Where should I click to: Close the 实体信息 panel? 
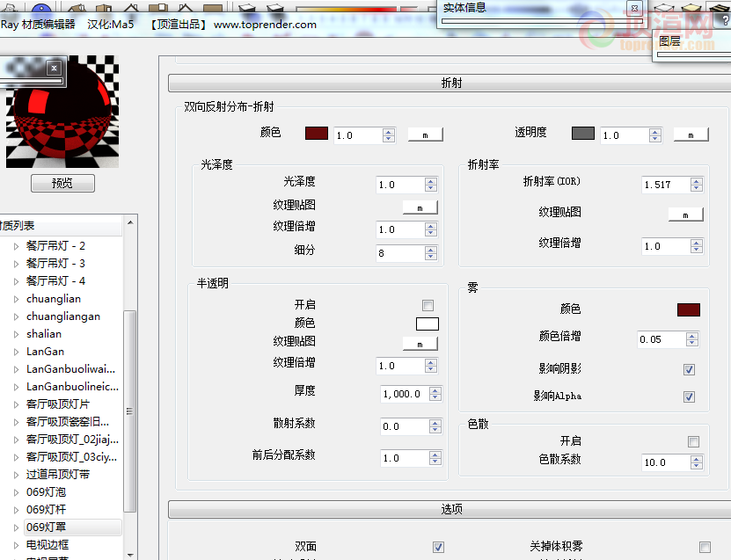click(x=634, y=8)
